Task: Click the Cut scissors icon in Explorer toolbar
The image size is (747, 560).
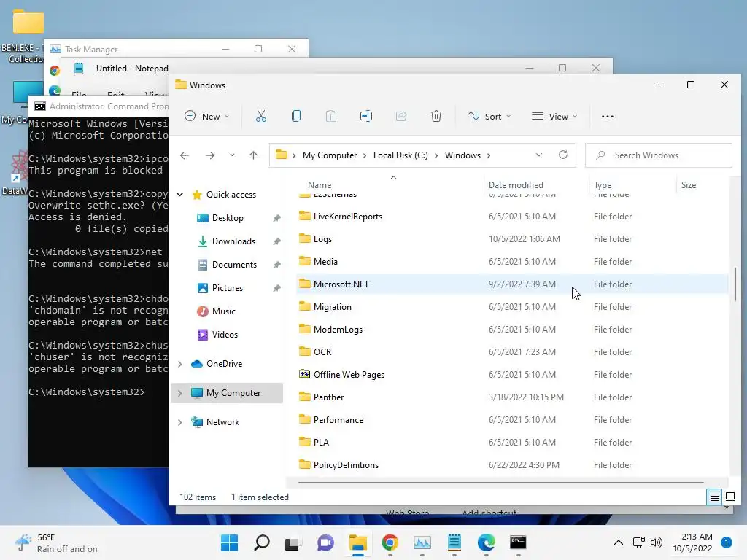Action: click(261, 116)
